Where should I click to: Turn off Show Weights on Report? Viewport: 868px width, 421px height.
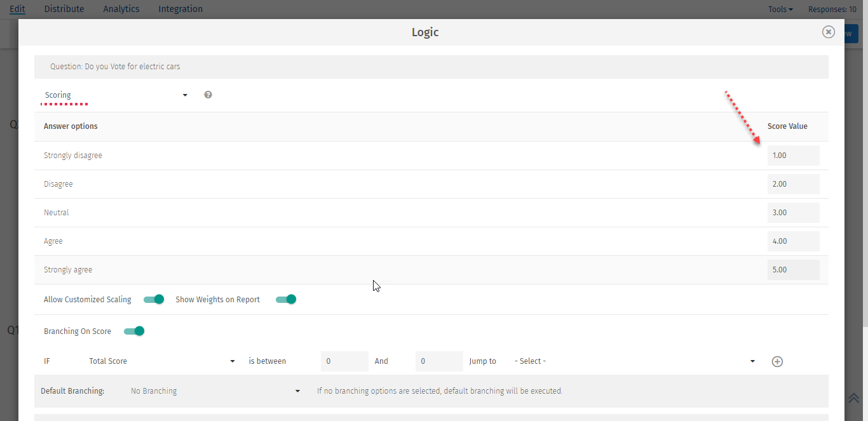click(x=286, y=298)
